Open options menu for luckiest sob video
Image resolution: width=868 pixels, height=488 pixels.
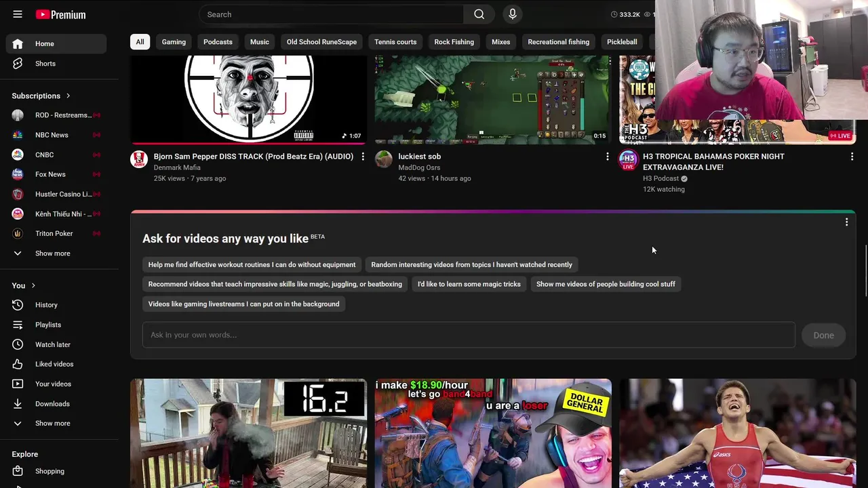(x=607, y=157)
